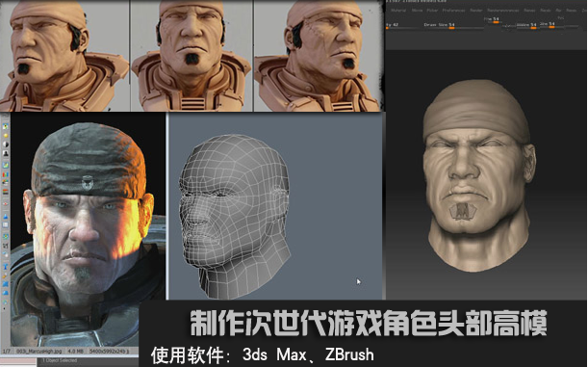Open the Render menu in ZBrush
Screen dimensions: 588x367
click(x=475, y=11)
